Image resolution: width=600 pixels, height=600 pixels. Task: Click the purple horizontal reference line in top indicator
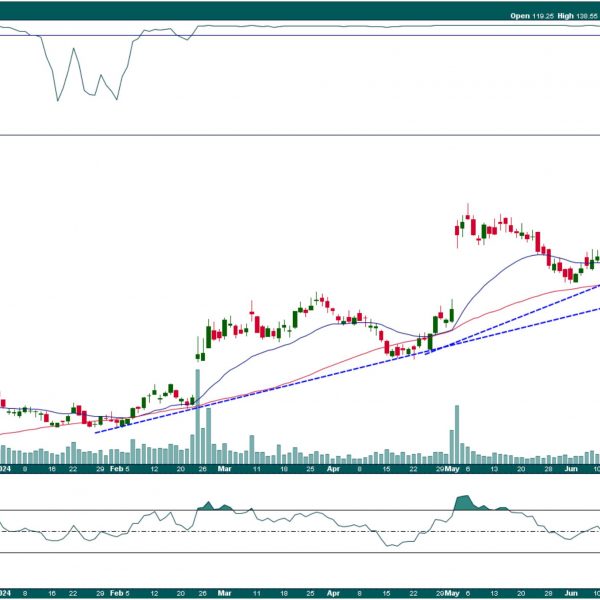pos(300,36)
